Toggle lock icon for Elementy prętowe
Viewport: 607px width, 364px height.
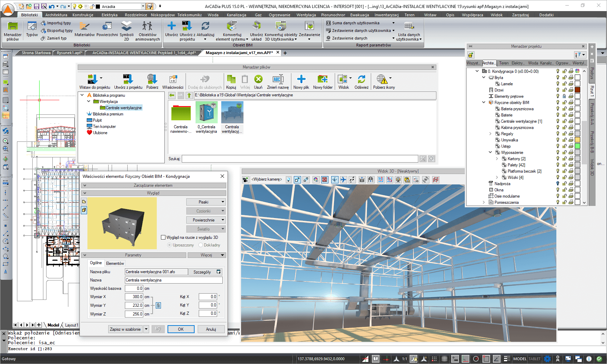[564, 96]
